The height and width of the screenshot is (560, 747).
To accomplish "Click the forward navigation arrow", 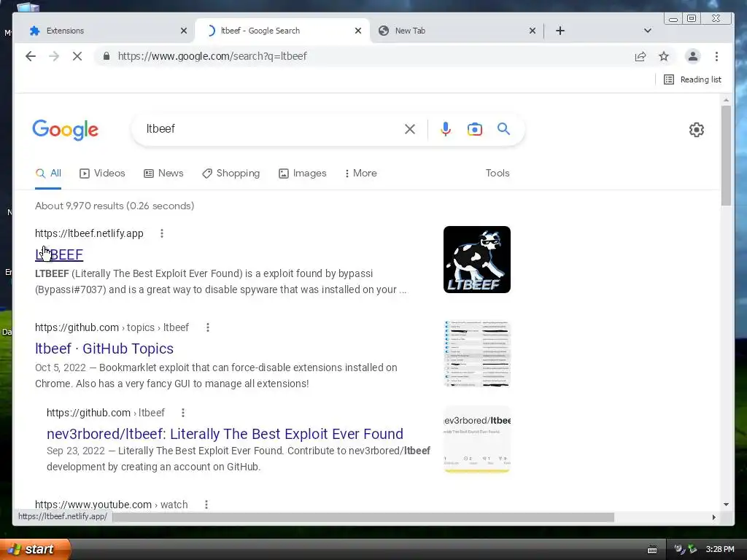I will coord(54,56).
